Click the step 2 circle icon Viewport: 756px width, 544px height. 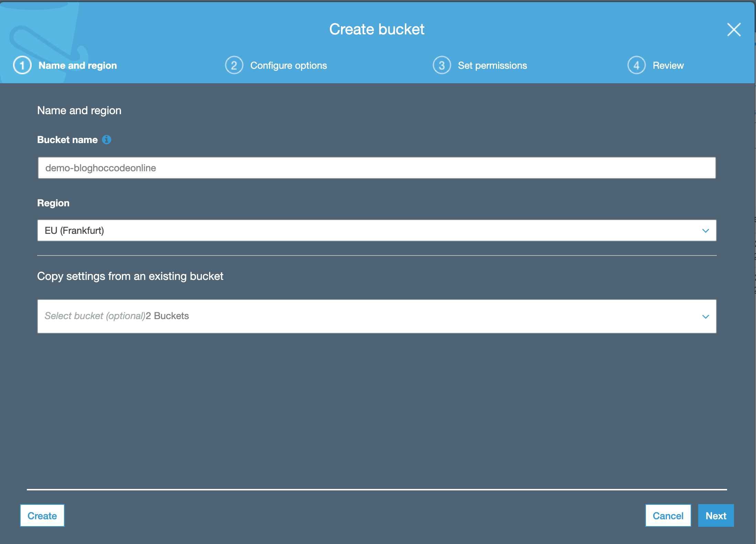(x=234, y=65)
